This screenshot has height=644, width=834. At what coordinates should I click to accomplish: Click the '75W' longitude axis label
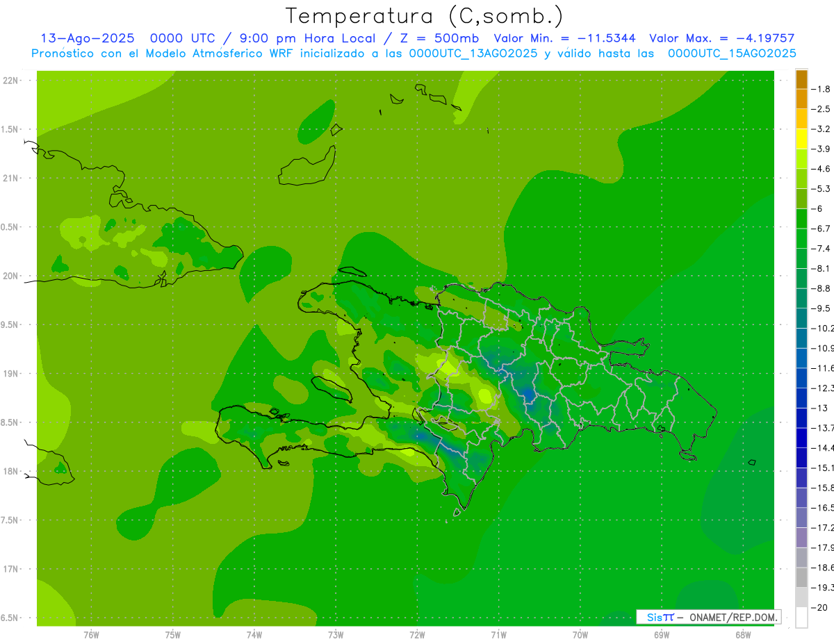pyautogui.click(x=173, y=635)
